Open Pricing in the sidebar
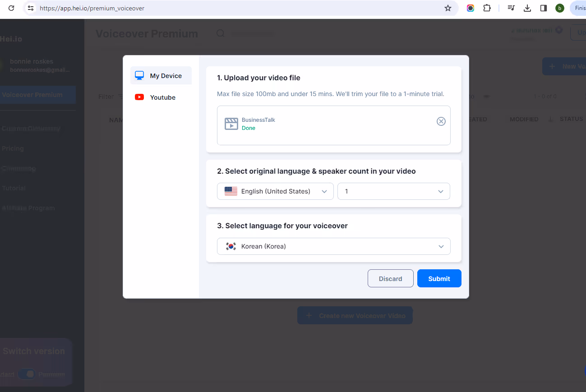586x392 pixels. tap(13, 148)
